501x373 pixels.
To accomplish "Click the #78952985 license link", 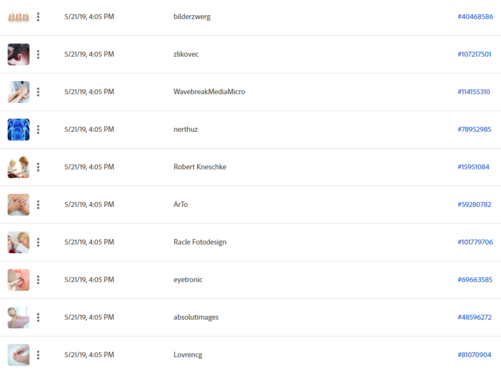I will click(x=474, y=129).
